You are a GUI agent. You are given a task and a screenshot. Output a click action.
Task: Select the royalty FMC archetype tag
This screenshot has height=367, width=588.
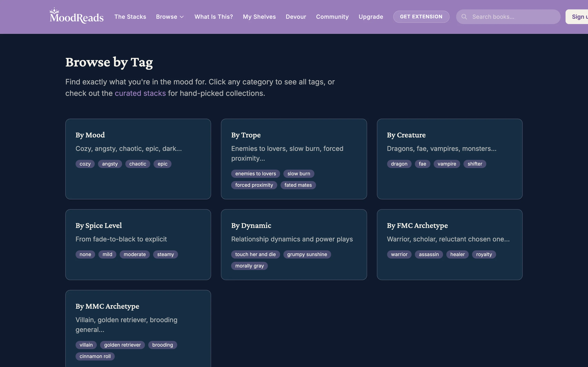tap(484, 254)
